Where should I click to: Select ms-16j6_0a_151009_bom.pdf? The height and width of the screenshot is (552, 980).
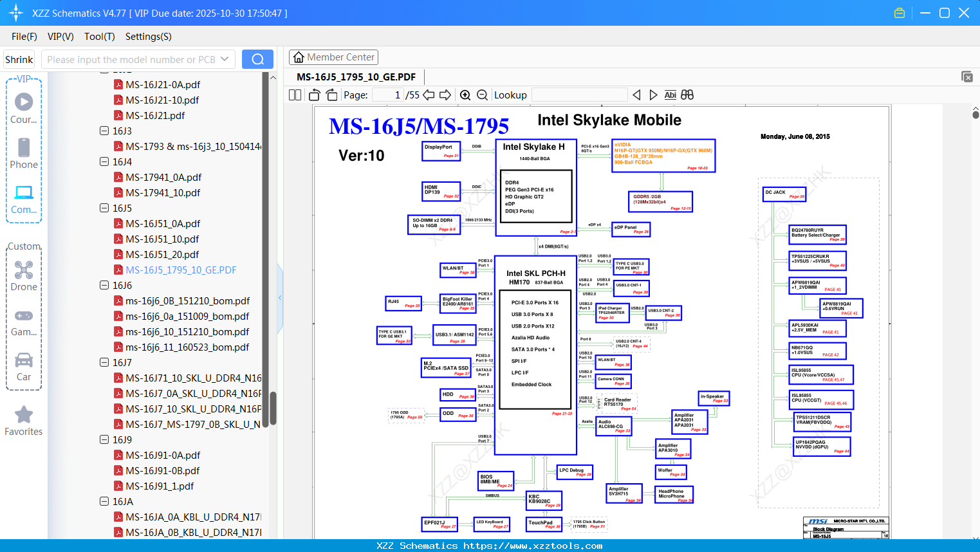187,317
